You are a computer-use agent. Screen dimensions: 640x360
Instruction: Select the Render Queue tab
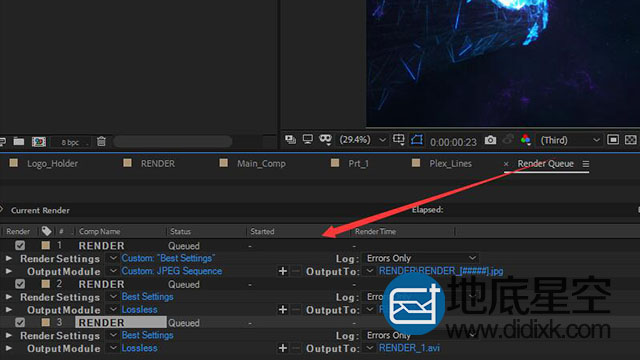545,164
